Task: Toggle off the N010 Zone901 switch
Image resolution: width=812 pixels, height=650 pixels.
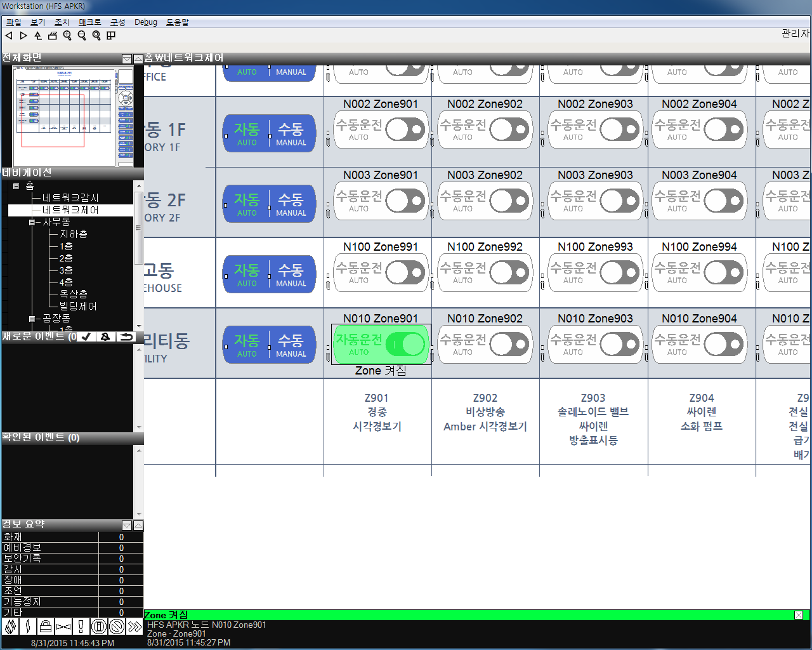Action: (405, 345)
